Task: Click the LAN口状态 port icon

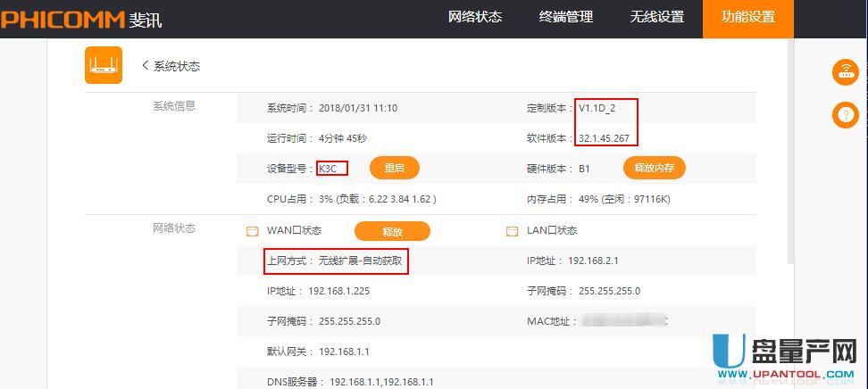Action: click(x=512, y=231)
